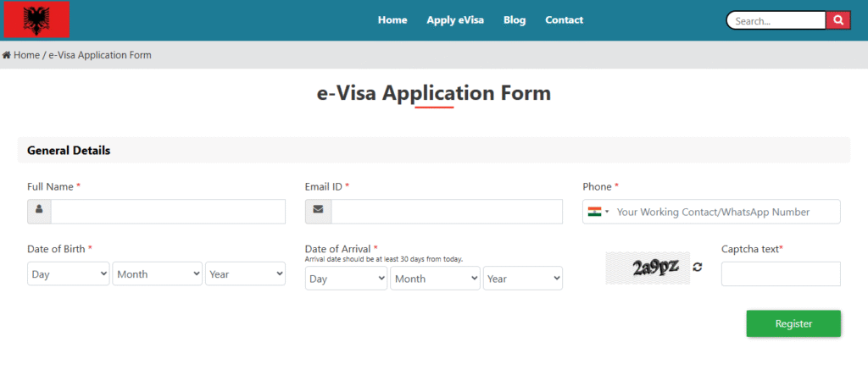Open the Date of Birth Day dropdown

[x=69, y=274]
